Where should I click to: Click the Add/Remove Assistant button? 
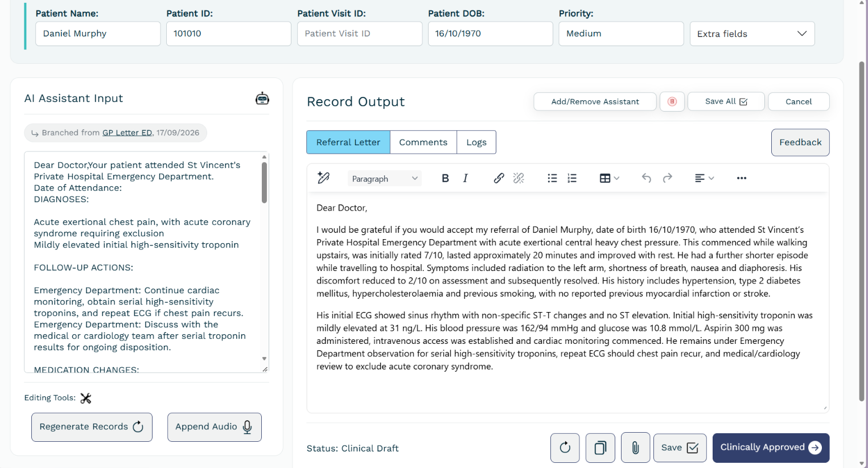(x=595, y=101)
